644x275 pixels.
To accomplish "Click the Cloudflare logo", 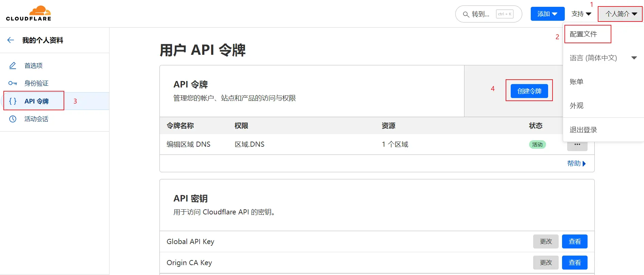I will [x=29, y=14].
